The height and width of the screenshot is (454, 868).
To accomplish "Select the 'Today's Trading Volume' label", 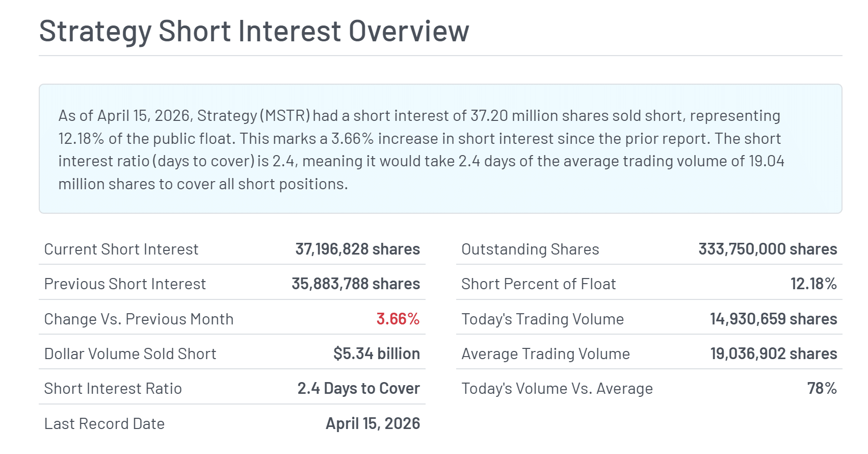I will tap(542, 319).
